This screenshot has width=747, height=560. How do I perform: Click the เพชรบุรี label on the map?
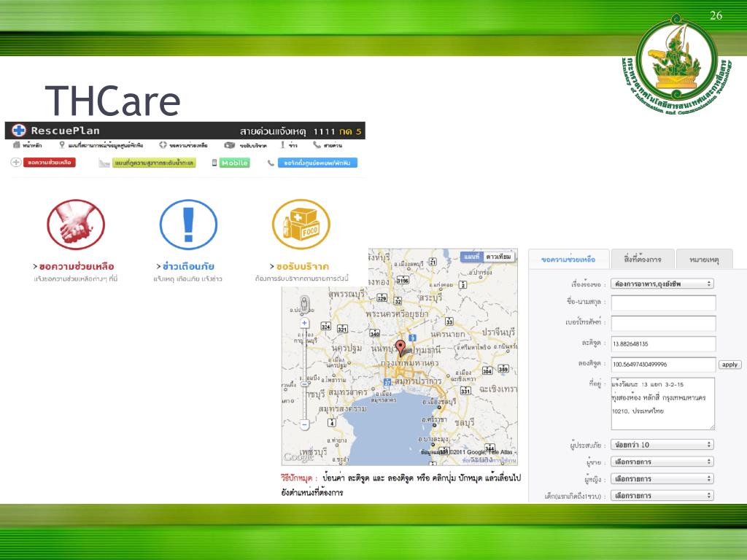coord(313,452)
